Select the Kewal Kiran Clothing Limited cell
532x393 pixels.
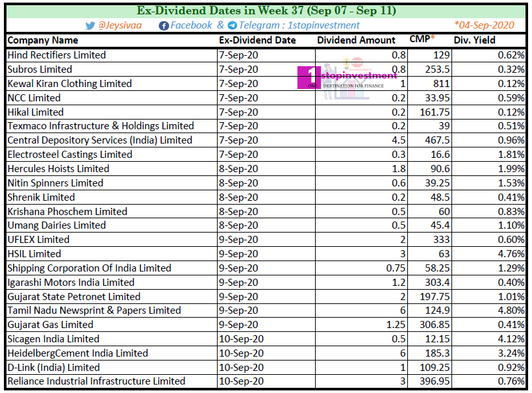click(x=112, y=84)
